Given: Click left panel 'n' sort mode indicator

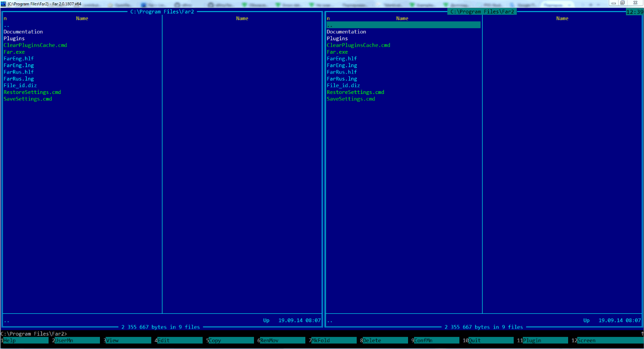Looking at the screenshot, I should point(5,19).
